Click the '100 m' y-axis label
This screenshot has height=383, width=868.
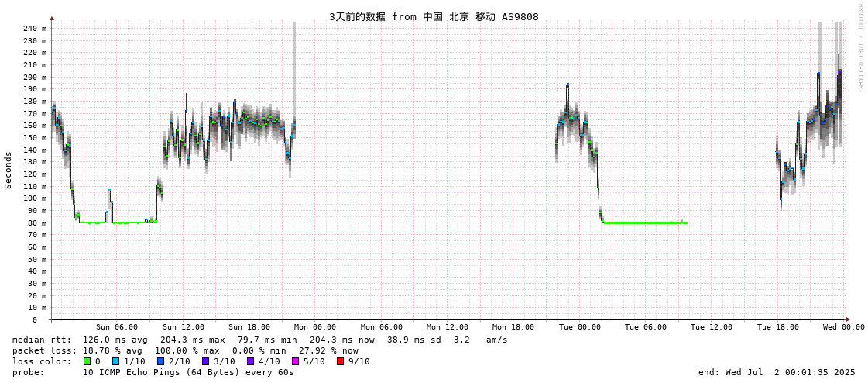click(x=36, y=198)
